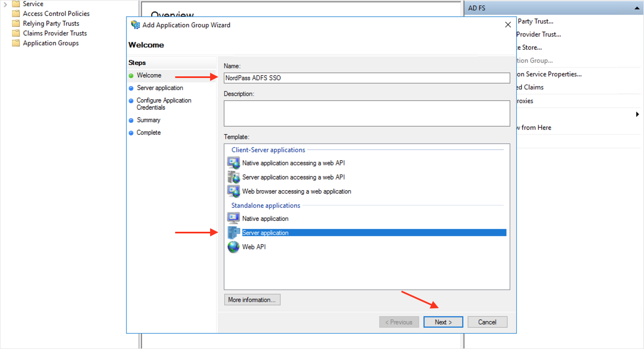Click Next to continue the wizard
This screenshot has height=349, width=644.
(443, 322)
